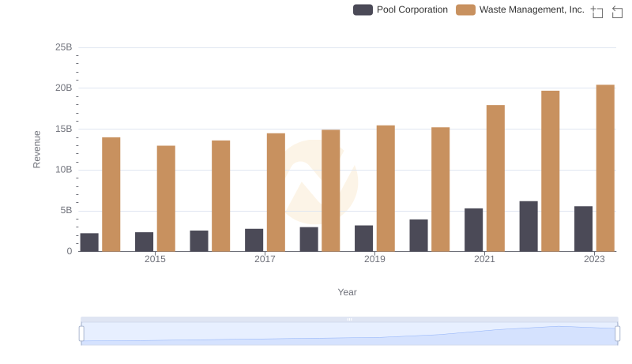Click the 20B y-axis label
Screen dimensions: 632x364
tap(64, 88)
